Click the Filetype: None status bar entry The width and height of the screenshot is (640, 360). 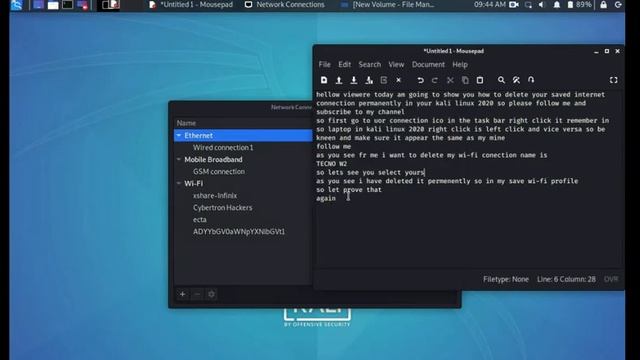click(x=506, y=279)
